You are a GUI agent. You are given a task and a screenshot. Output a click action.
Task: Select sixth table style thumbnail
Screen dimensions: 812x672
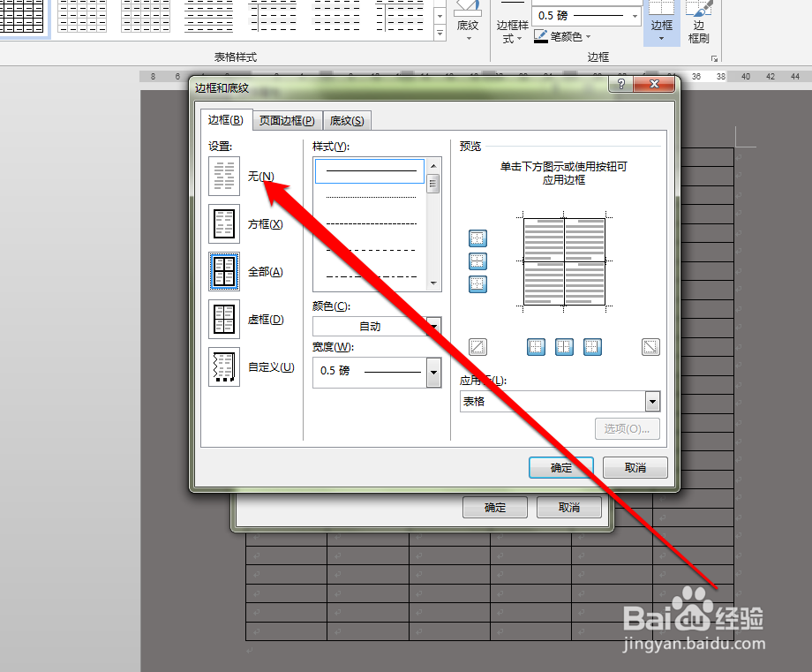[x=336, y=16]
